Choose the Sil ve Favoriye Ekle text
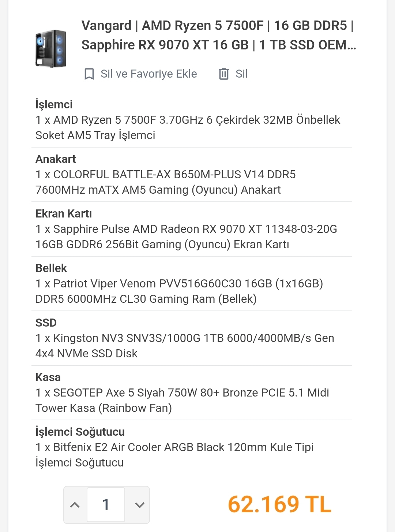 point(148,74)
